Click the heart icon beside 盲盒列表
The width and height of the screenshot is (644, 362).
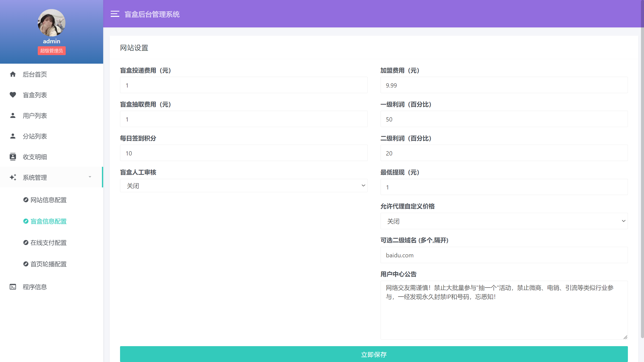[13, 95]
